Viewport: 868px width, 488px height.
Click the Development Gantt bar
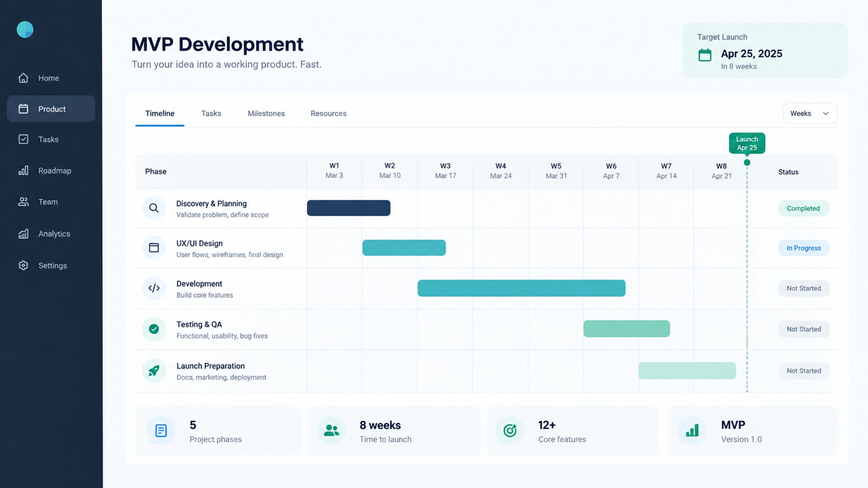click(521, 288)
